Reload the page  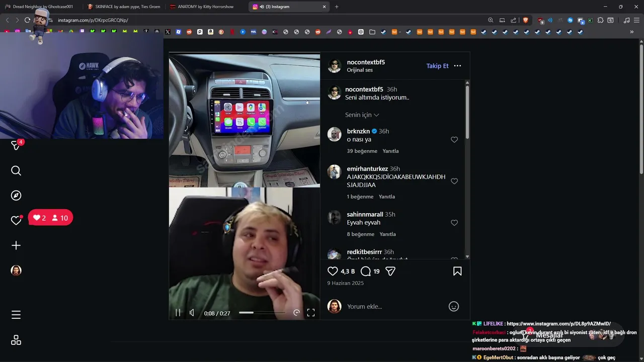[27, 20]
